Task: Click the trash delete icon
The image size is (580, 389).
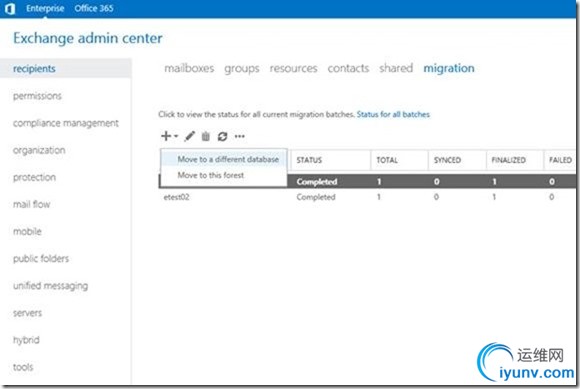Action: click(206, 136)
